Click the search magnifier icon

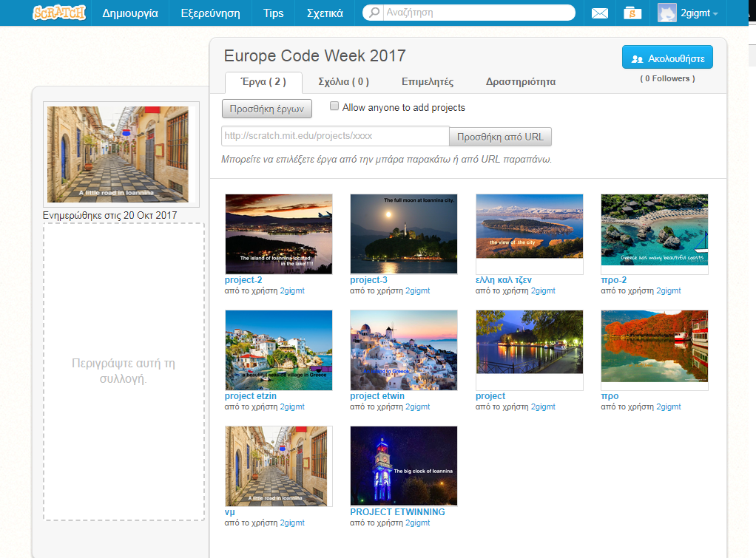(x=374, y=13)
